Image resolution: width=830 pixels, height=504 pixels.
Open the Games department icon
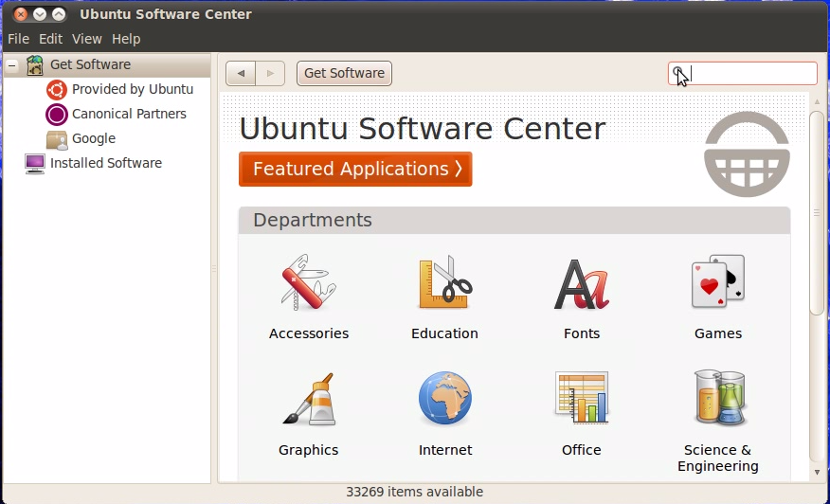click(718, 281)
